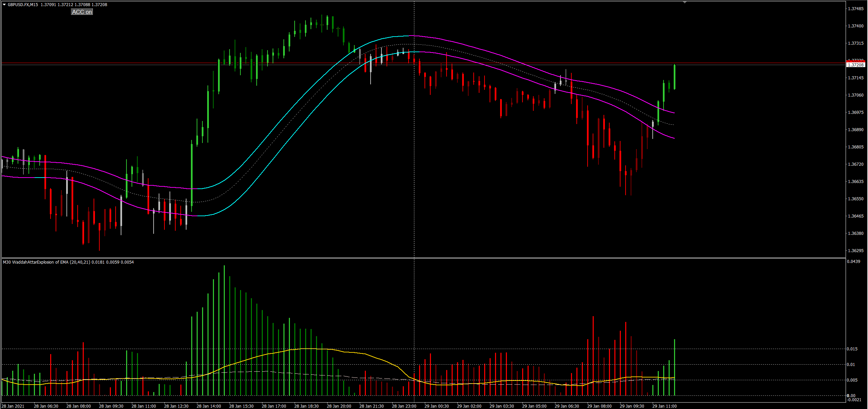
Task: Click the 0.0439 indicator maximum scale label
Action: (853, 262)
